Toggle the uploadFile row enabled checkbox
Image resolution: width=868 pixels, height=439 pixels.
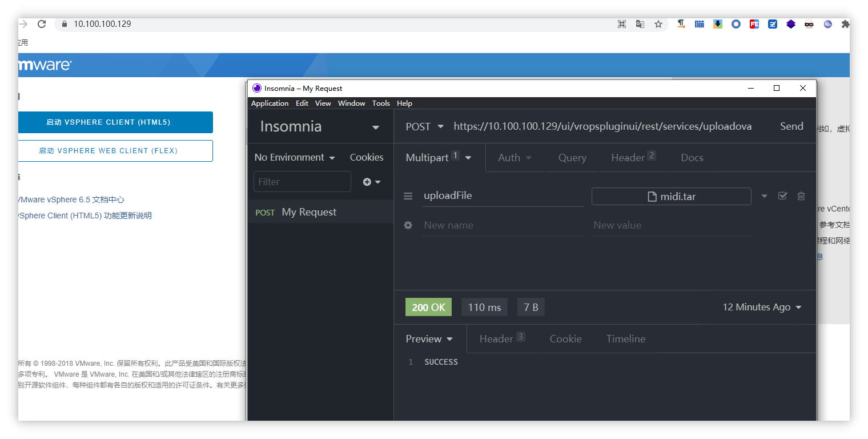pyautogui.click(x=782, y=196)
